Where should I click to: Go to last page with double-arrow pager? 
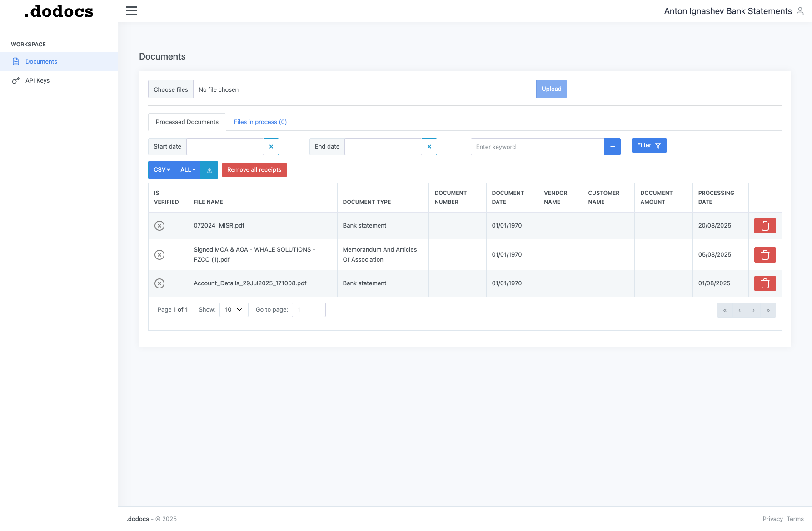coord(767,310)
